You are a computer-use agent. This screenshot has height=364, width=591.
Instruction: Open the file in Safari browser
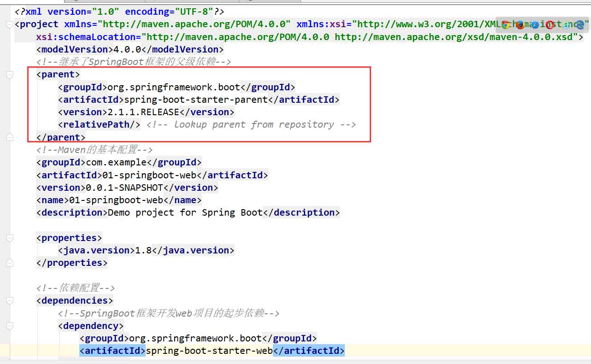[x=535, y=25]
